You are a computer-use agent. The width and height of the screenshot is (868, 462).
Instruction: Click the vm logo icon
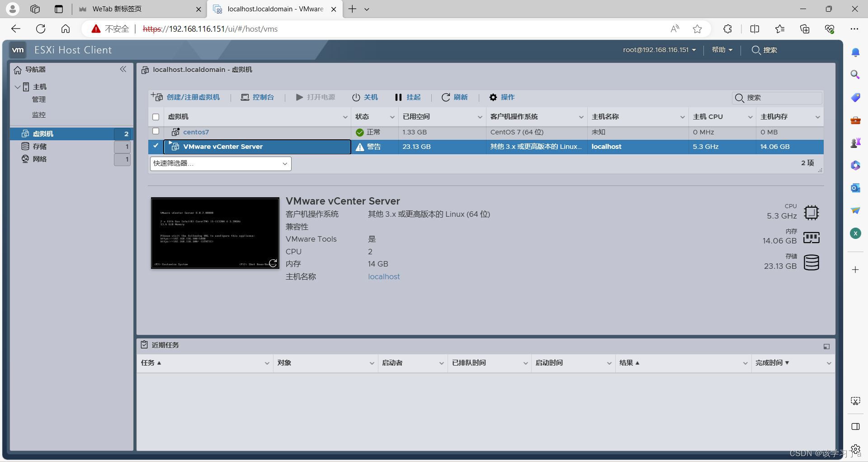click(x=18, y=50)
